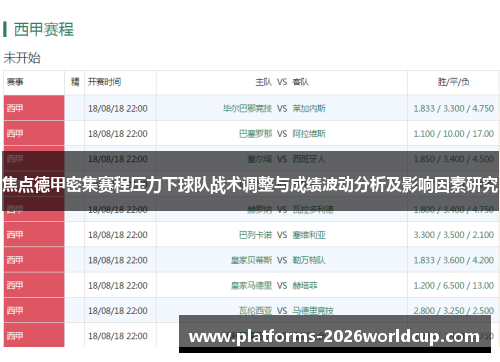Select draw odds 10.00 for 巴塞罗那 match
The width and height of the screenshot is (500, 362).
coord(453,134)
